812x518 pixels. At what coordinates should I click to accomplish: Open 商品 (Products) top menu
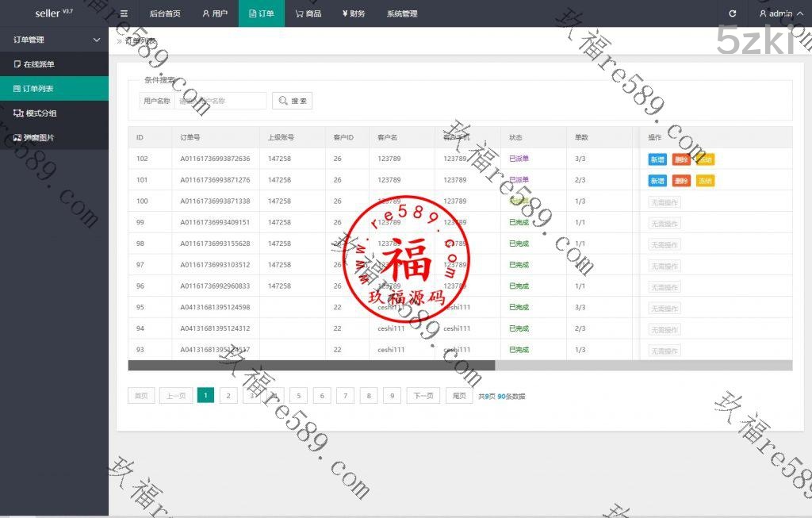coord(308,13)
